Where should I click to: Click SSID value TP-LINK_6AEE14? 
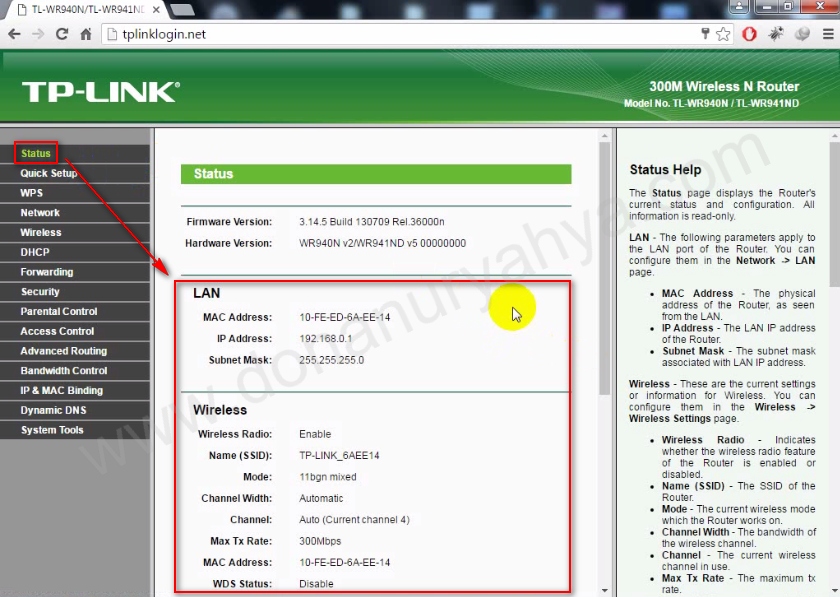coord(339,456)
